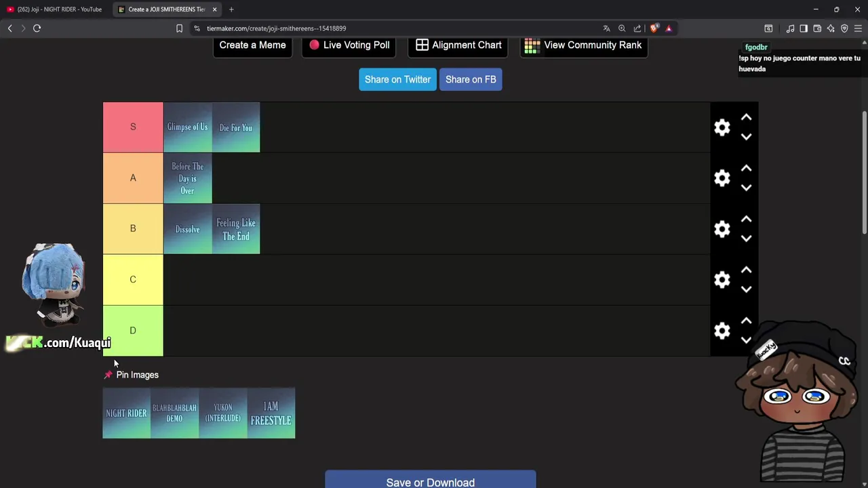Click the share page icon
868x488 pixels.
click(637, 28)
